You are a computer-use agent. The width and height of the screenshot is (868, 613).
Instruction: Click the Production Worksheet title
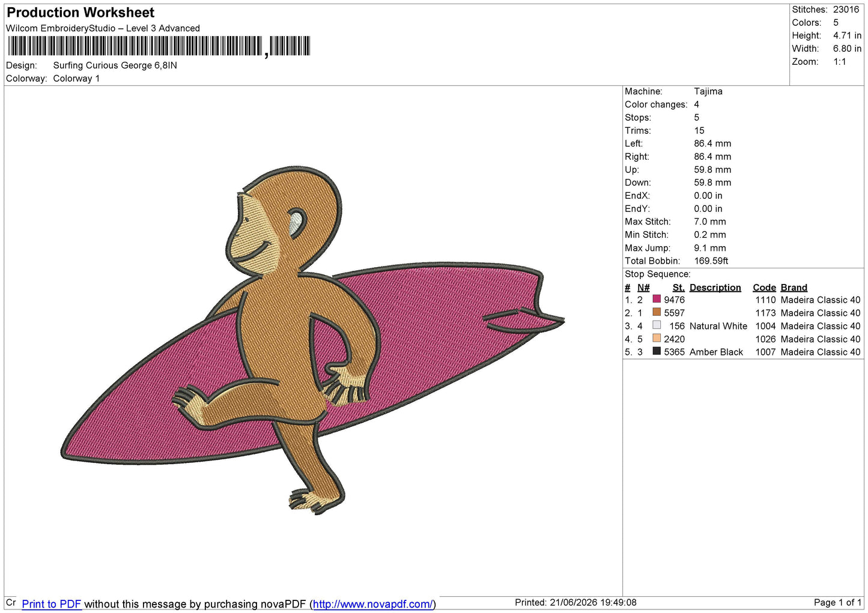pos(80,13)
